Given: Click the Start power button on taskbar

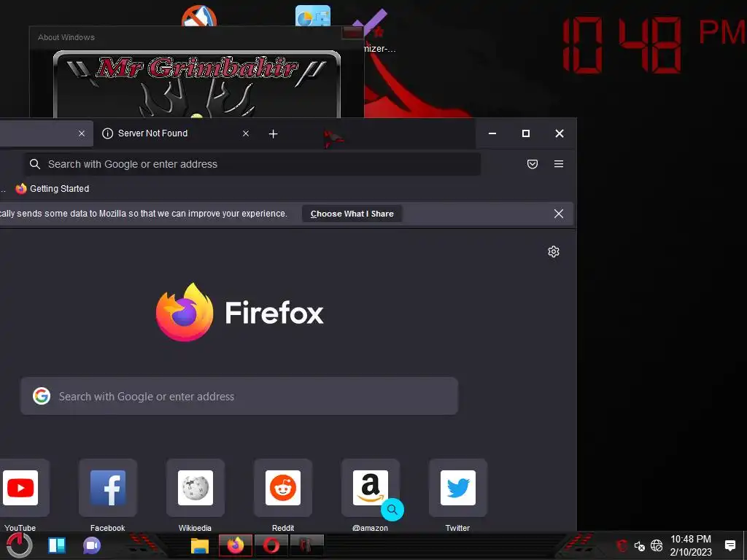Looking at the screenshot, I should click(x=19, y=545).
